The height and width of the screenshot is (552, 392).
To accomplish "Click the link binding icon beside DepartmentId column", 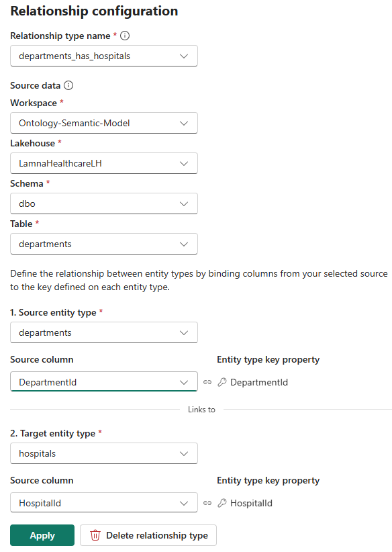I will click(x=207, y=381).
